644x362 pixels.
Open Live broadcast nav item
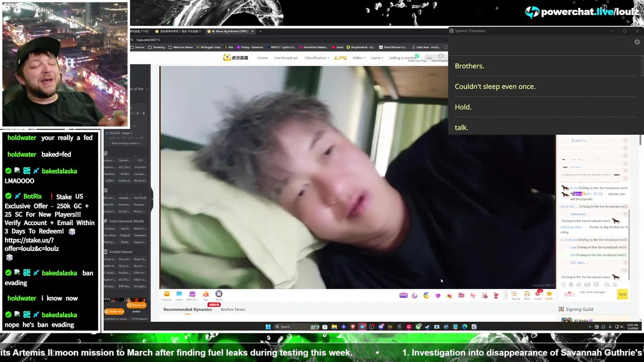coord(286,58)
